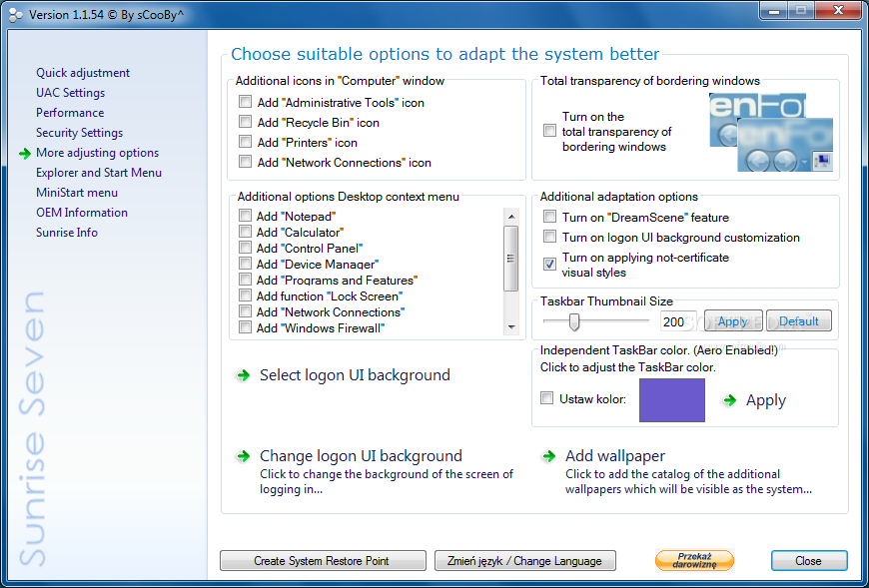
Task: Select More adjusting options in sidebar
Action: (x=98, y=153)
